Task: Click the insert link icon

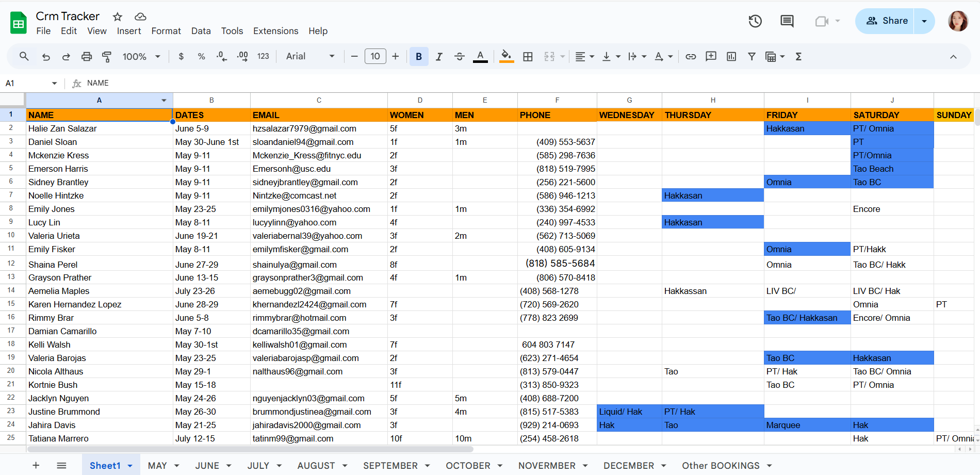Action: [x=691, y=57]
